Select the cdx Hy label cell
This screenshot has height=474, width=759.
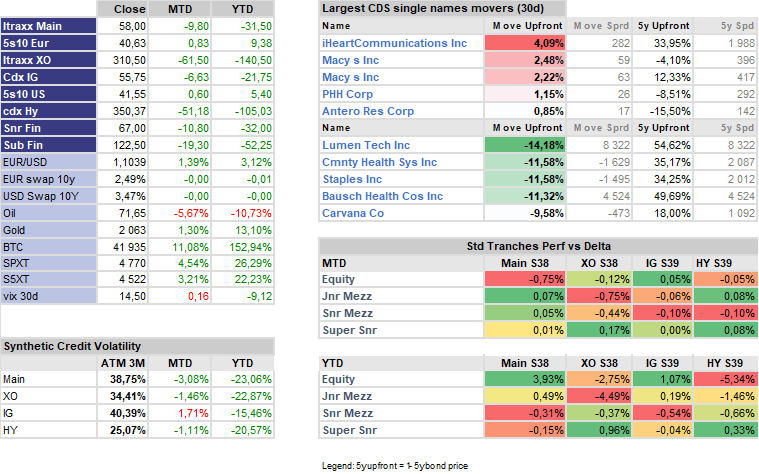[48, 111]
